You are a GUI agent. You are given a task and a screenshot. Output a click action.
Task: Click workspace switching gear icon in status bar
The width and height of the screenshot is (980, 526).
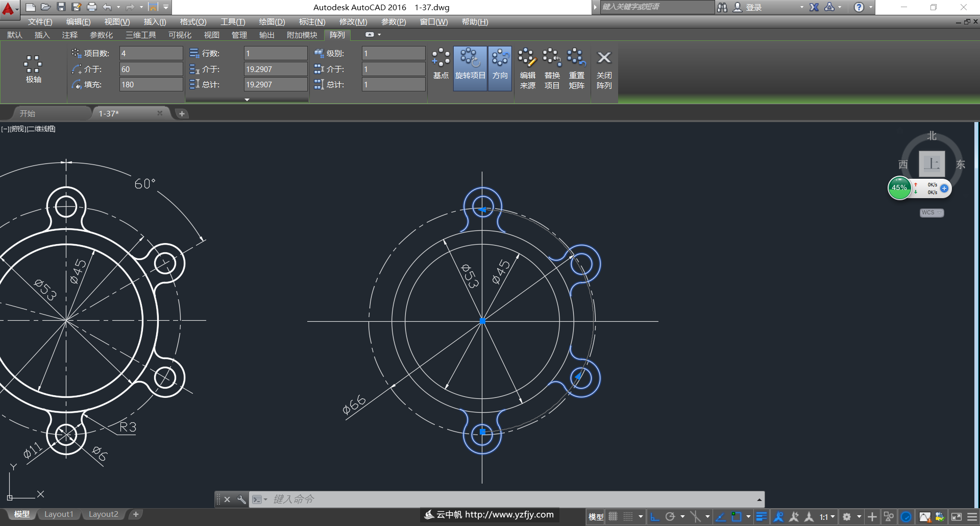(847, 517)
